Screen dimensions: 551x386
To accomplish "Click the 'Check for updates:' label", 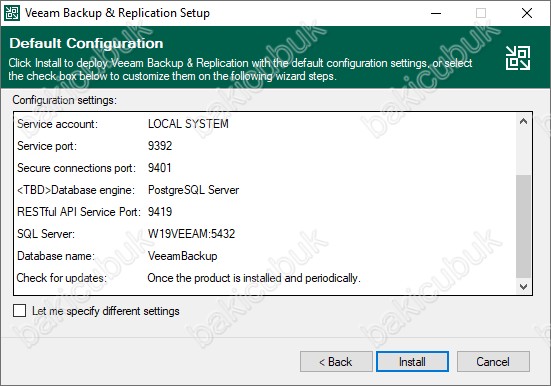I will point(61,278).
